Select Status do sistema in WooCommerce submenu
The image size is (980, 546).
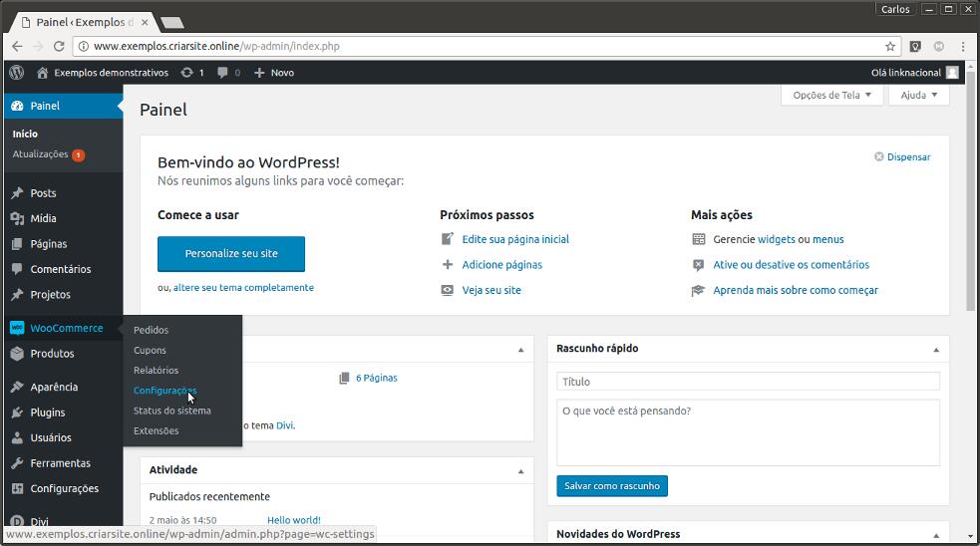point(171,410)
